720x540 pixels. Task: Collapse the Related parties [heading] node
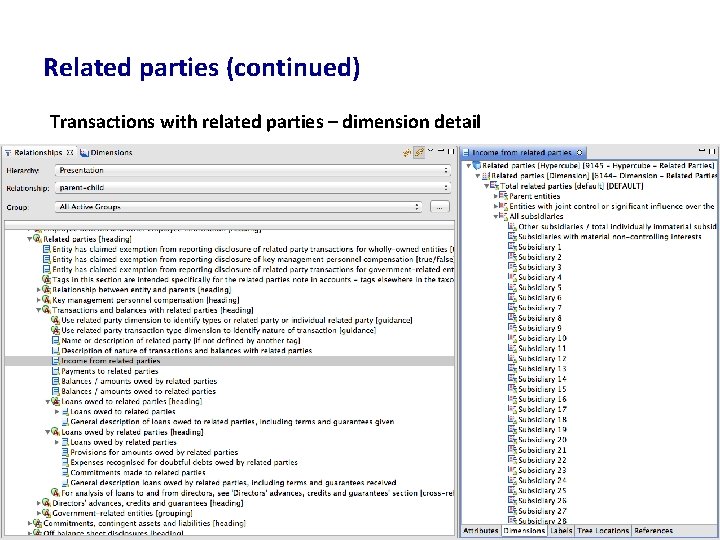coord(30,239)
